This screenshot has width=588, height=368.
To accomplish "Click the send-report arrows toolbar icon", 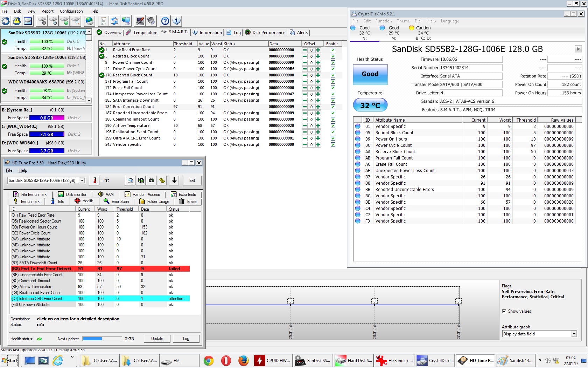I will click(x=114, y=21).
